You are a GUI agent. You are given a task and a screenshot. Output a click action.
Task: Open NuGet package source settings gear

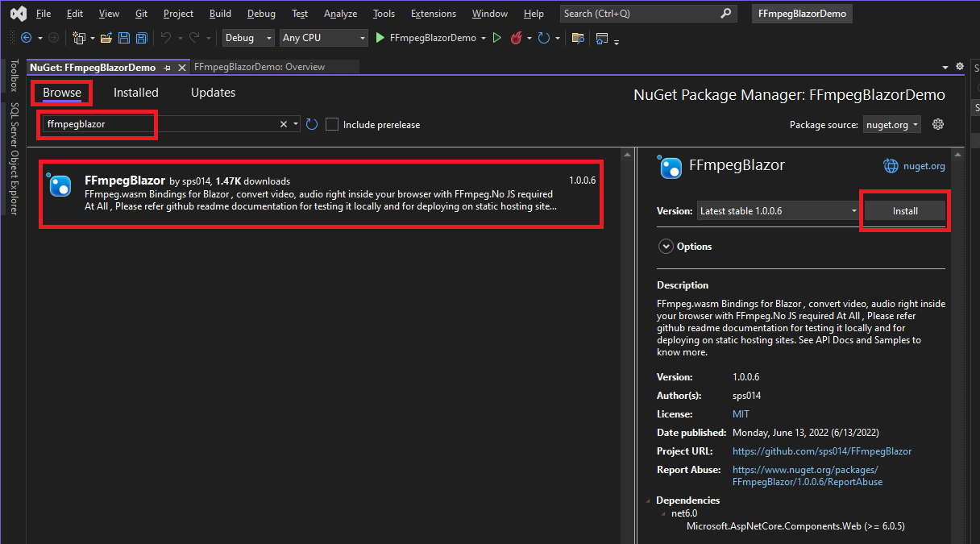938,124
